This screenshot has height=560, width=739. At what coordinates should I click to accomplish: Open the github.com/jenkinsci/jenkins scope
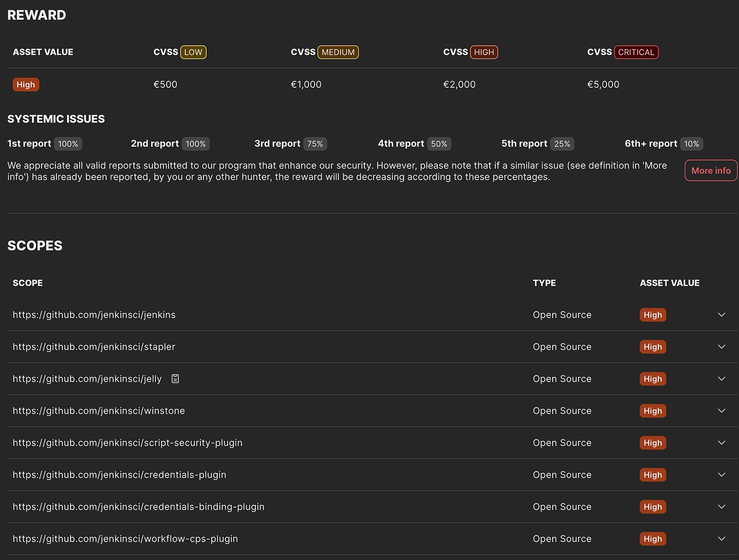coord(94,315)
